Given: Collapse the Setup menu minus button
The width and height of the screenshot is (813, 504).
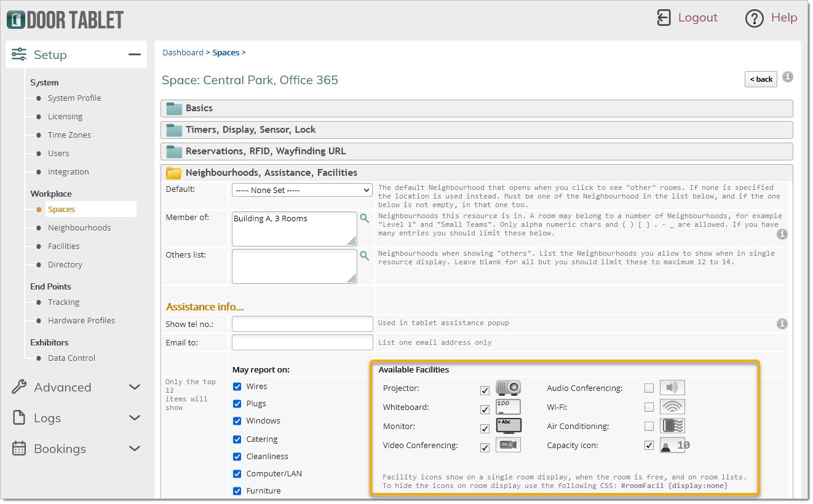Looking at the screenshot, I should pyautogui.click(x=135, y=55).
